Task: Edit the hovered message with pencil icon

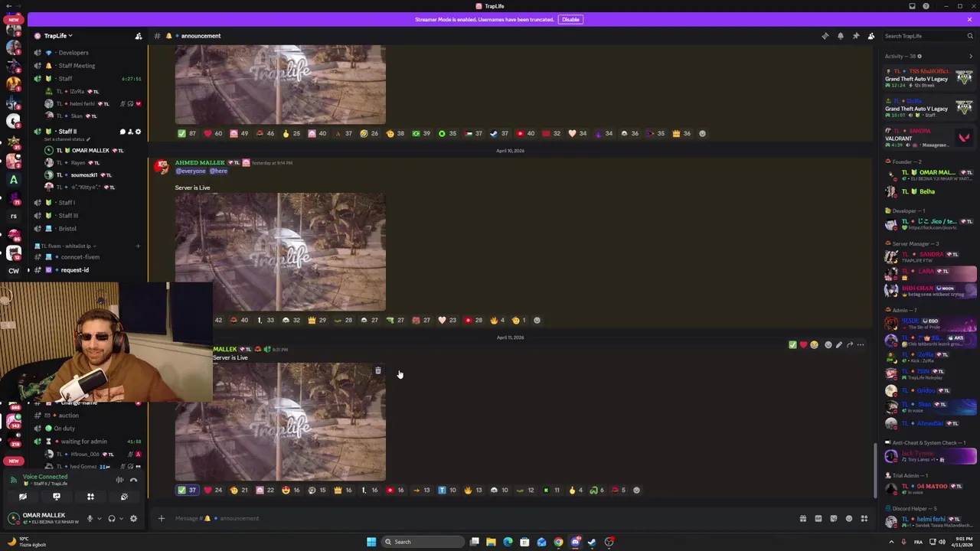Action: [838, 345]
